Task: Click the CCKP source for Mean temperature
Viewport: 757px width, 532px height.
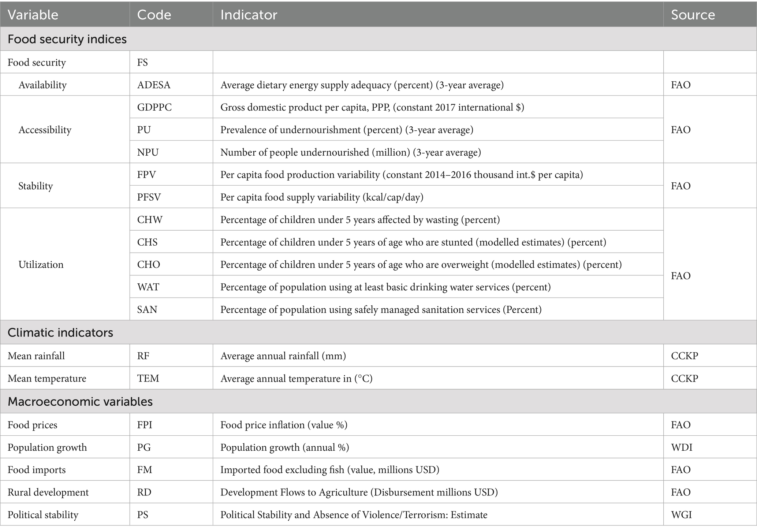Action: pyautogui.click(x=684, y=378)
